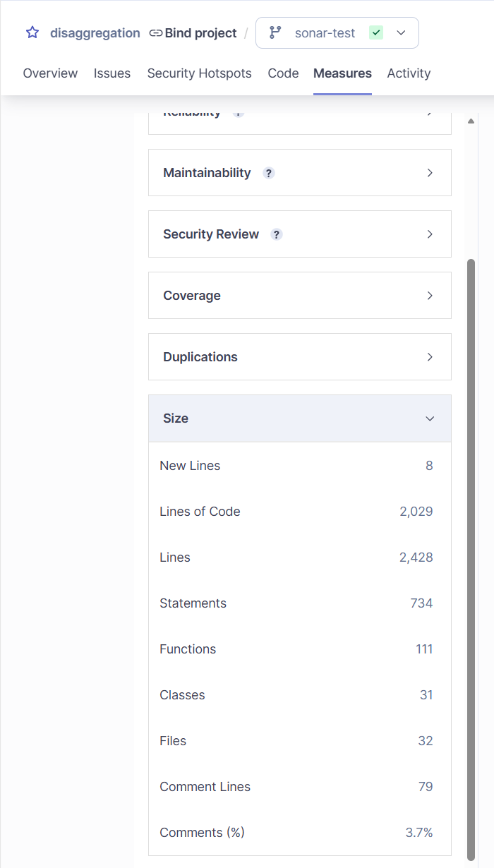Expand the Duplications section
This screenshot has width=494, height=868.
pyautogui.click(x=299, y=357)
